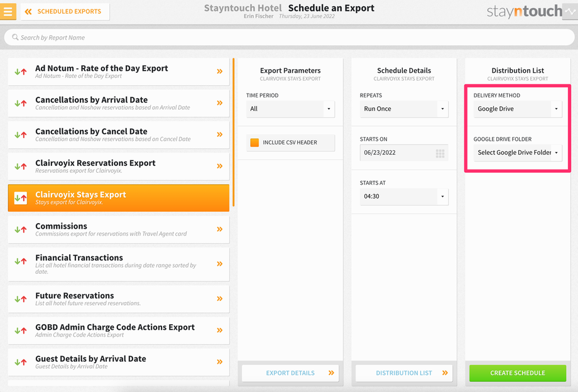
Task: Click the orange report list scrollbar
Action: 233,132
